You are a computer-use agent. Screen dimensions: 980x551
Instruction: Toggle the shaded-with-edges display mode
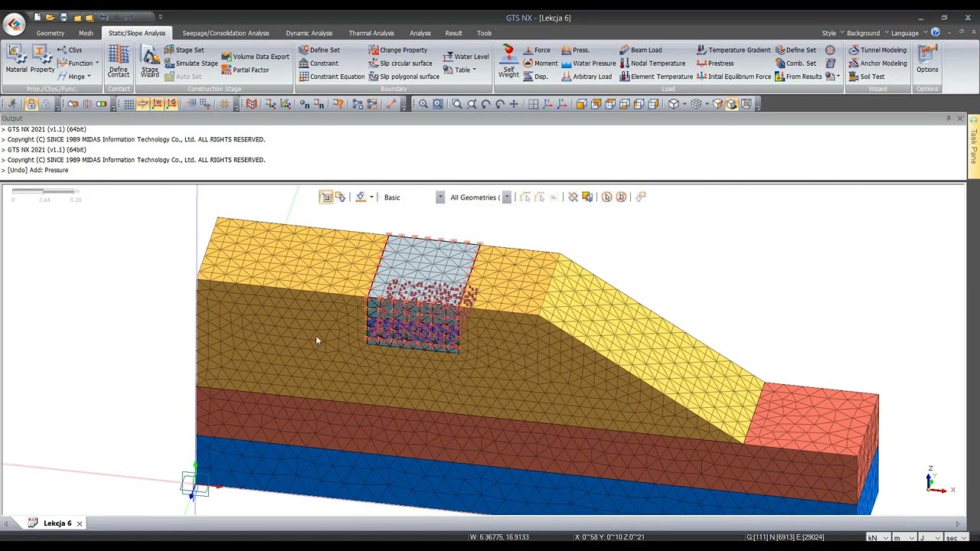point(732,104)
